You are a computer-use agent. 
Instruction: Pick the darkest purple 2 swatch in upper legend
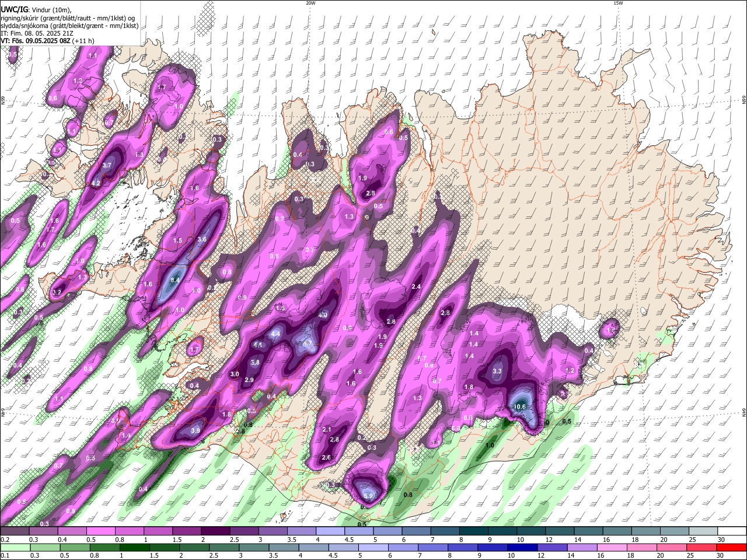[215, 531]
